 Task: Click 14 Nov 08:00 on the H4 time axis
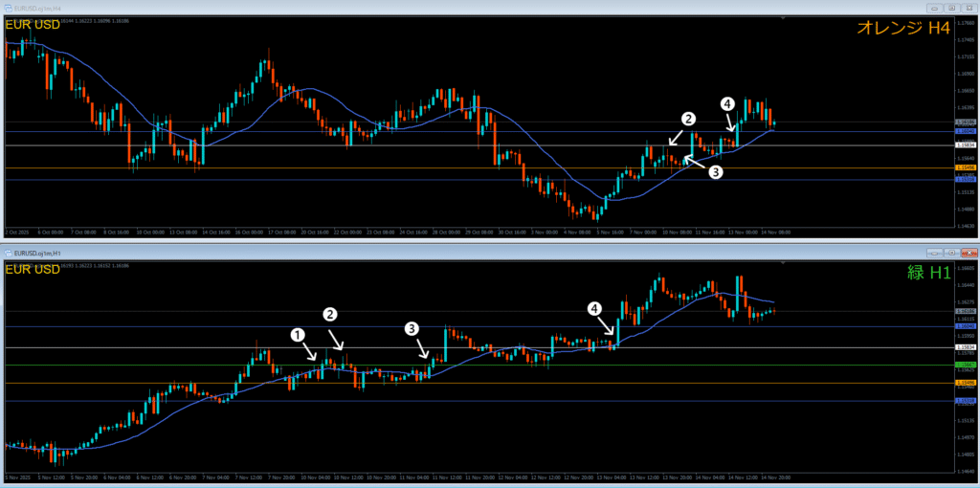tap(778, 232)
